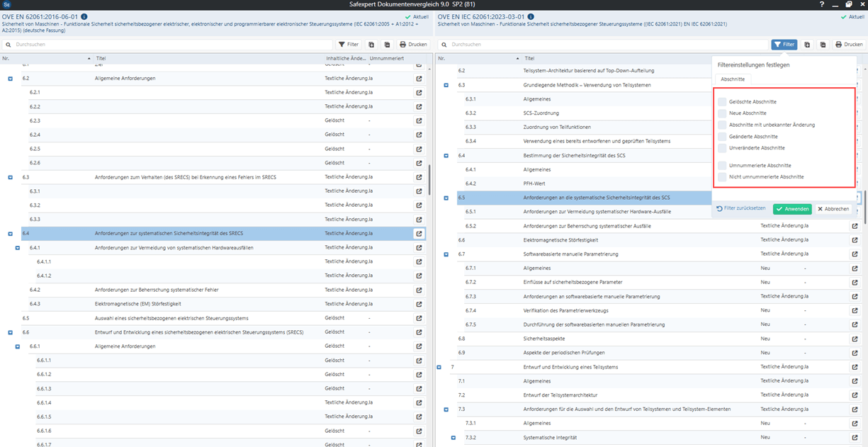Collapse section 6.4.1 in the left tree

(18, 248)
